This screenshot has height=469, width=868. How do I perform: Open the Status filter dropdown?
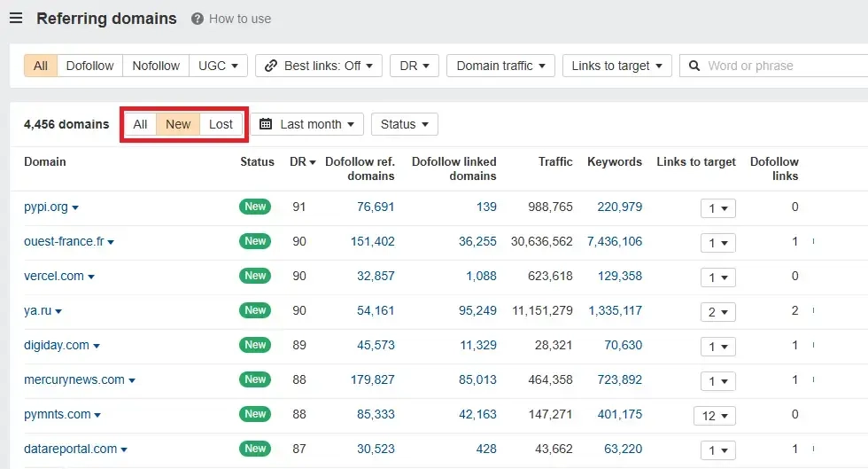tap(404, 124)
